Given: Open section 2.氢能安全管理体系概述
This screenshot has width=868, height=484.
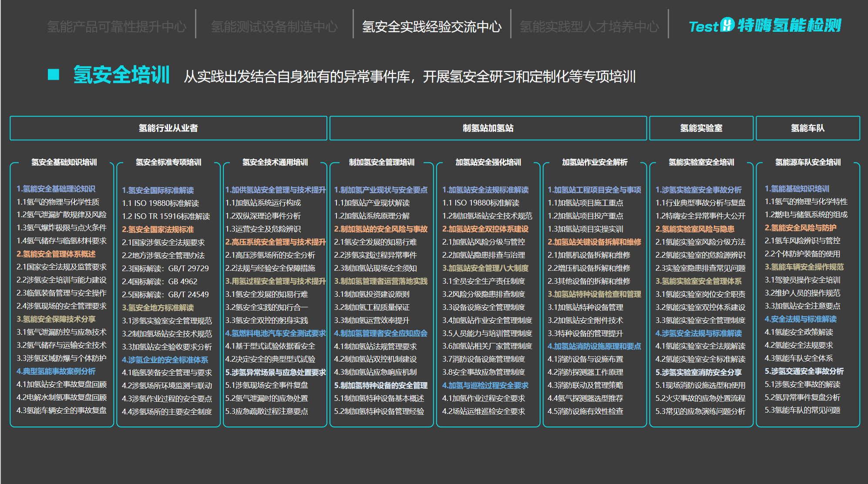Looking at the screenshot, I should [56, 254].
